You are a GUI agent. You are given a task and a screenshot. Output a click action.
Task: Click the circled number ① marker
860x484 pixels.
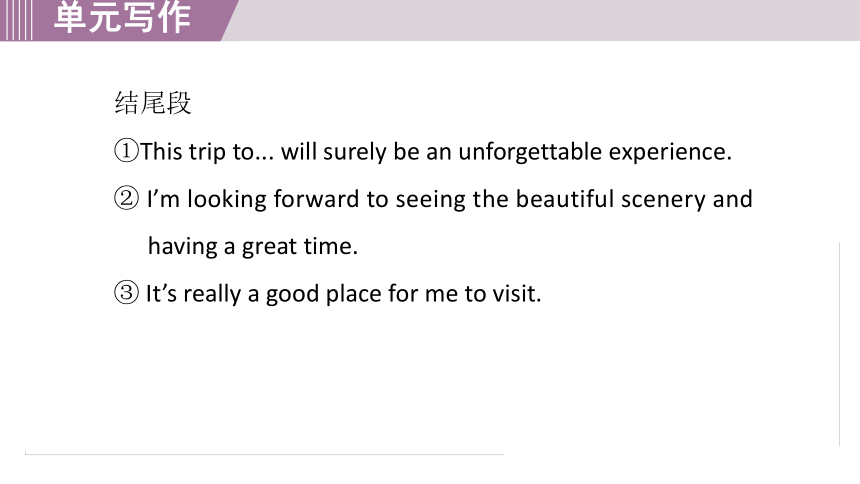tap(126, 150)
